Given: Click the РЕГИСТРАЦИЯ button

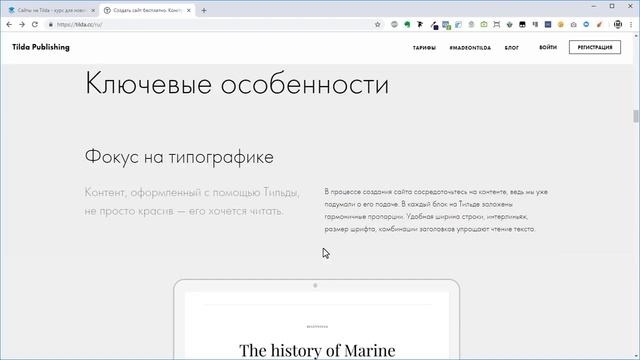Looking at the screenshot, I should click(595, 47).
